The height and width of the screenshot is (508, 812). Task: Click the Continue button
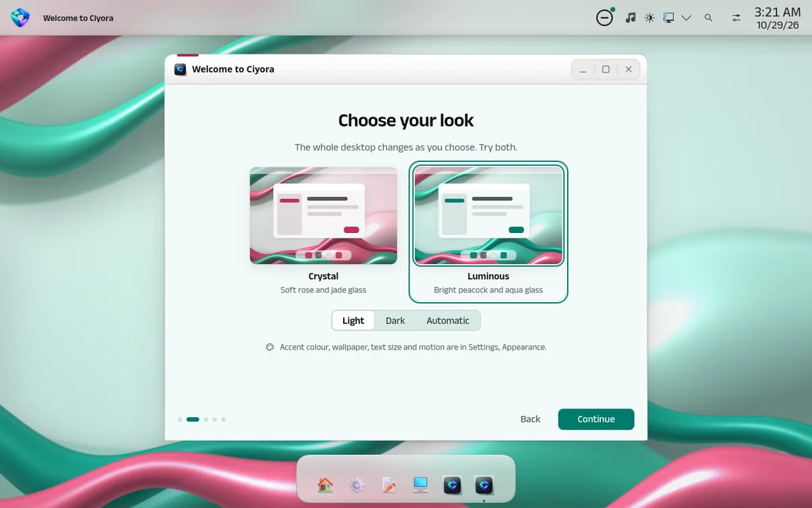click(596, 419)
